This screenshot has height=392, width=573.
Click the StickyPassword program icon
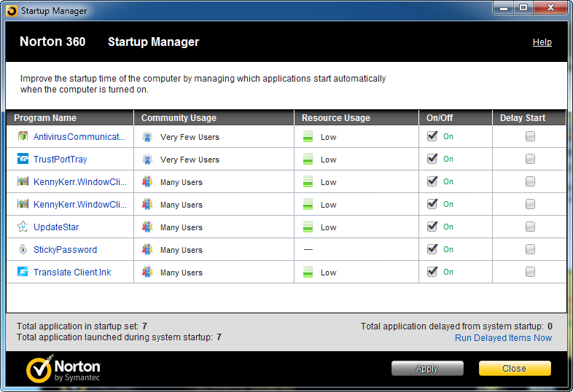[23, 249]
